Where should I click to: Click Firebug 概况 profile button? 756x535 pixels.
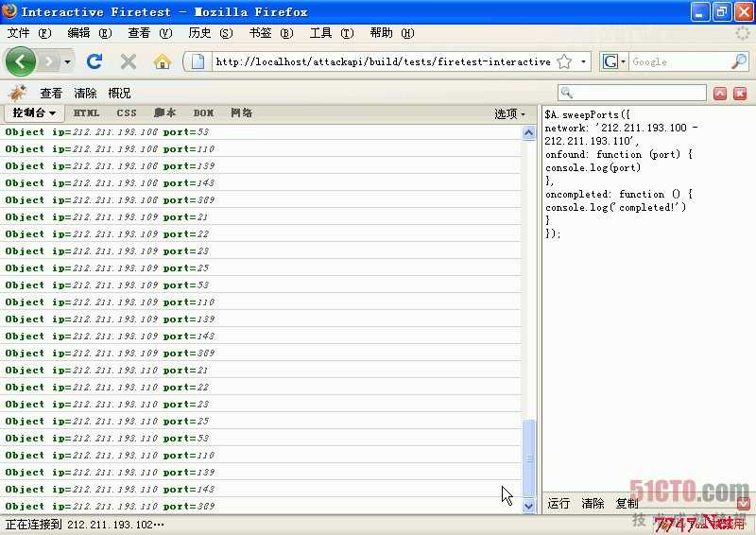click(120, 94)
